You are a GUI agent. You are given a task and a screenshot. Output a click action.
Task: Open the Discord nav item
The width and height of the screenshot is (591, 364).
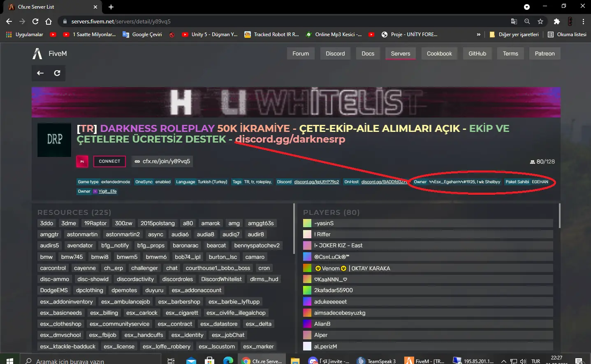[x=335, y=53]
